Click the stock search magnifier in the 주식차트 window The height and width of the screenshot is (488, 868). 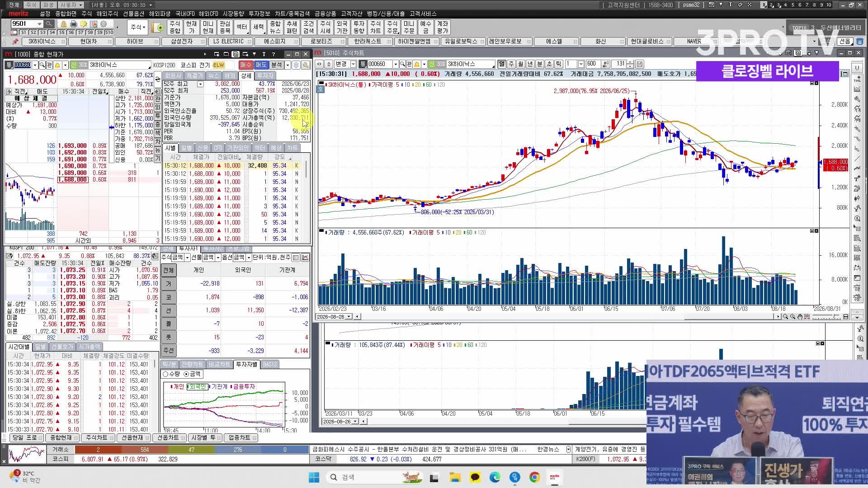pyautogui.click(x=402, y=64)
